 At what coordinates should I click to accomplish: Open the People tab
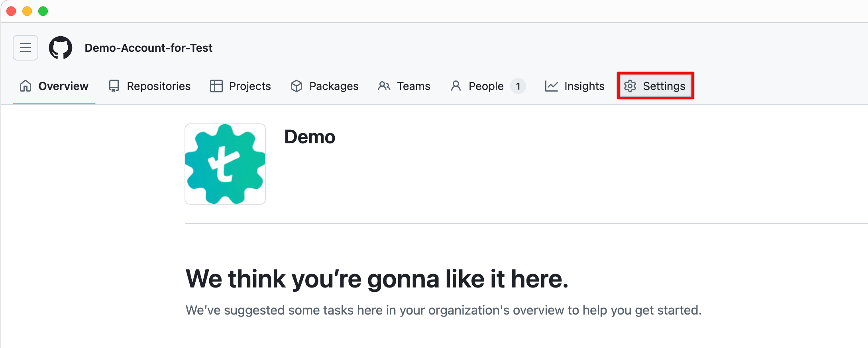pyautogui.click(x=488, y=86)
